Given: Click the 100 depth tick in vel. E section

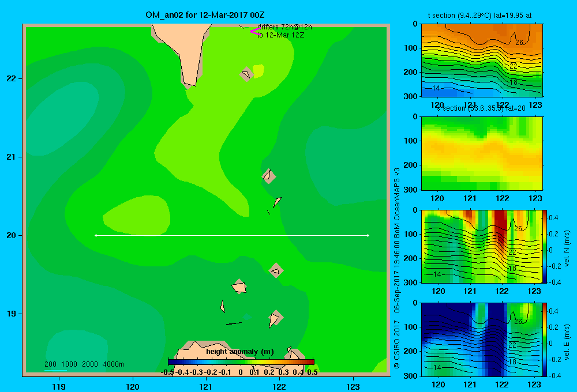Looking at the screenshot, I should point(411,327).
